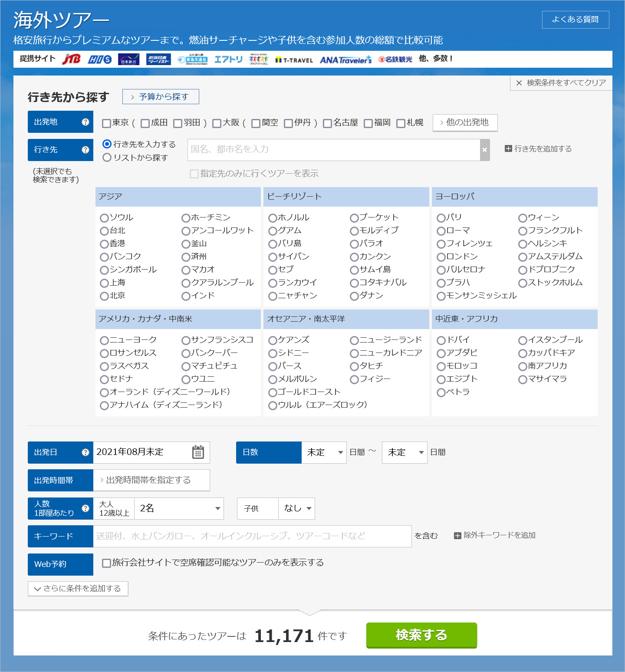The height and width of the screenshot is (672, 625).
Task: Expand さらに条件を追加する
Action: pyautogui.click(x=78, y=589)
